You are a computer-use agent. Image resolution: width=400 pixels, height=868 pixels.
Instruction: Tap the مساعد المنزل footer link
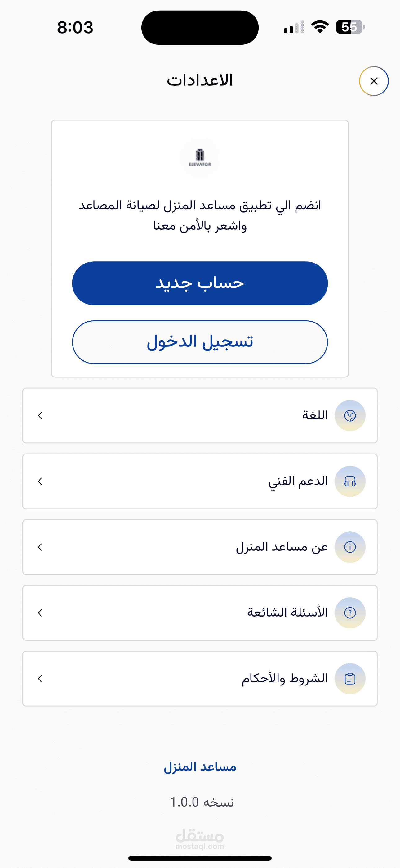[200, 767]
